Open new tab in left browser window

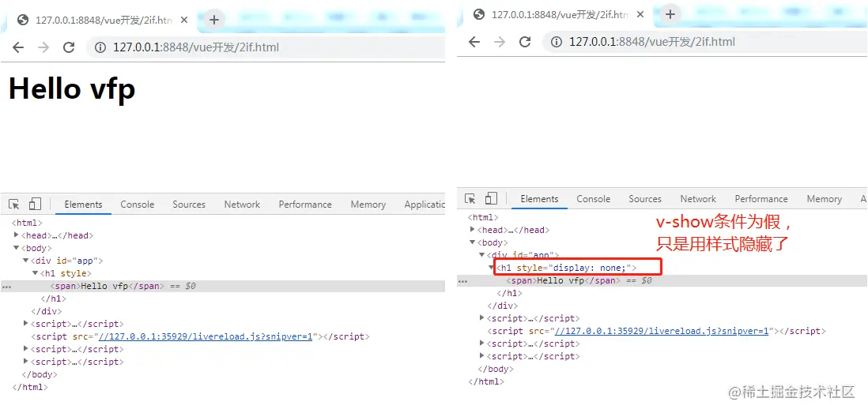(214, 20)
